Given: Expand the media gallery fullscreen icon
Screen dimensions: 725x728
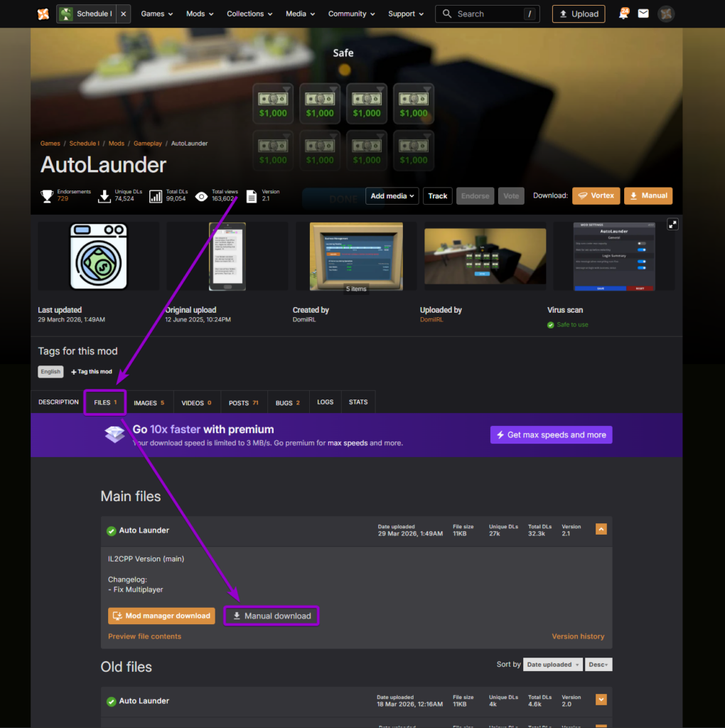Looking at the screenshot, I should pyautogui.click(x=672, y=225).
